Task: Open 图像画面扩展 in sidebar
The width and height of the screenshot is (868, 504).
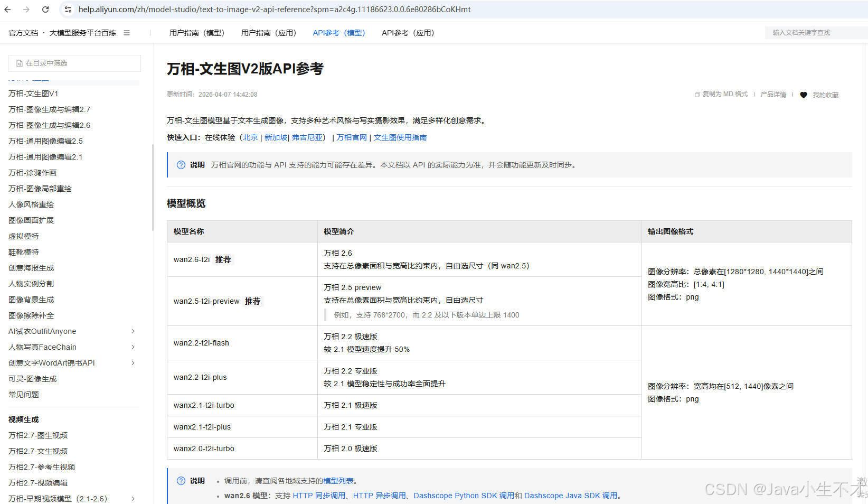Action: click(x=31, y=220)
